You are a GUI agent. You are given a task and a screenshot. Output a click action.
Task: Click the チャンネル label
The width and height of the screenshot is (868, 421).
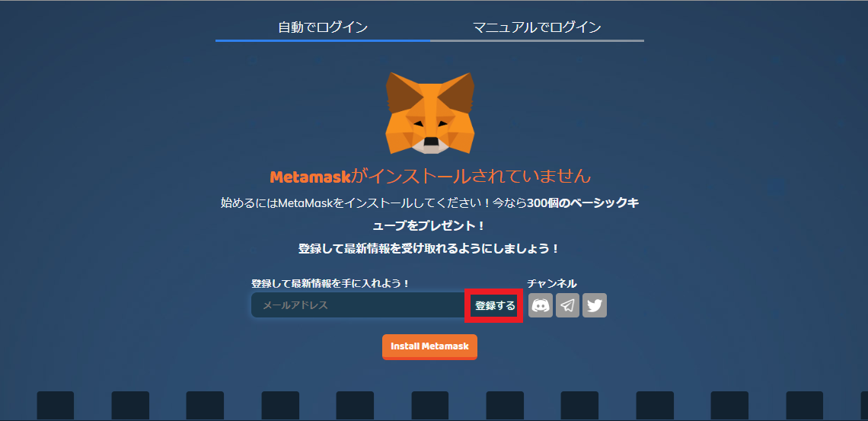coord(552,284)
